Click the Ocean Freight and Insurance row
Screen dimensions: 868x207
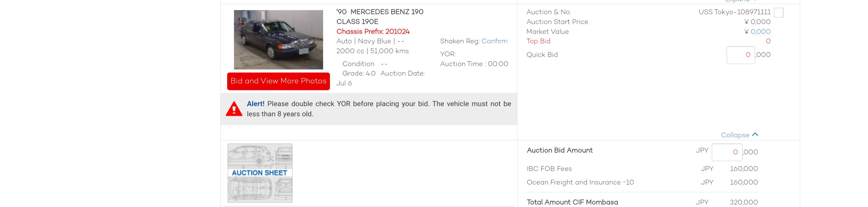click(642, 182)
